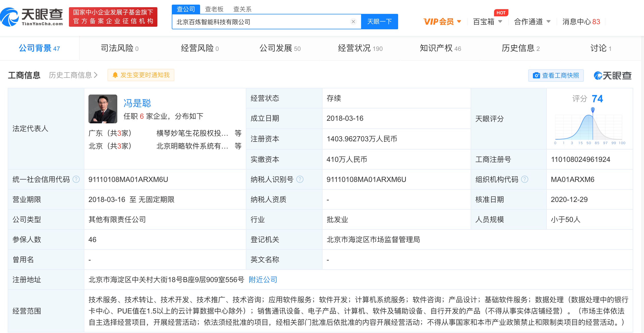The image size is (644, 333).
Task: Switch to the 经营风险 tab
Action: click(x=200, y=48)
